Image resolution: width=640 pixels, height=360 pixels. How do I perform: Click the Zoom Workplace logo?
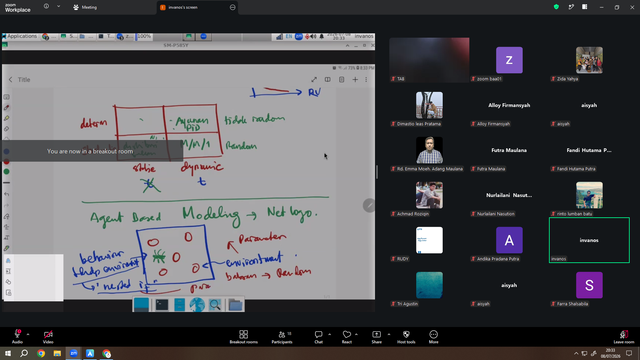pyautogui.click(x=18, y=7)
